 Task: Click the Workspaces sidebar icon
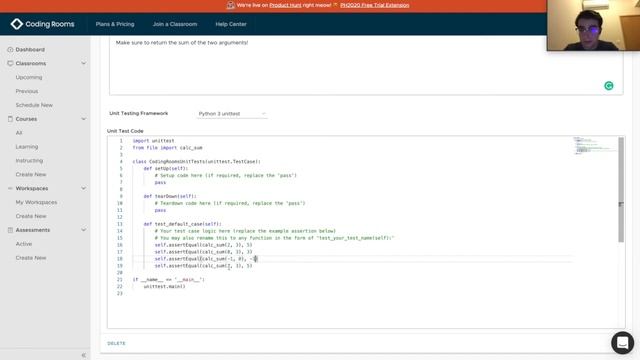10,188
